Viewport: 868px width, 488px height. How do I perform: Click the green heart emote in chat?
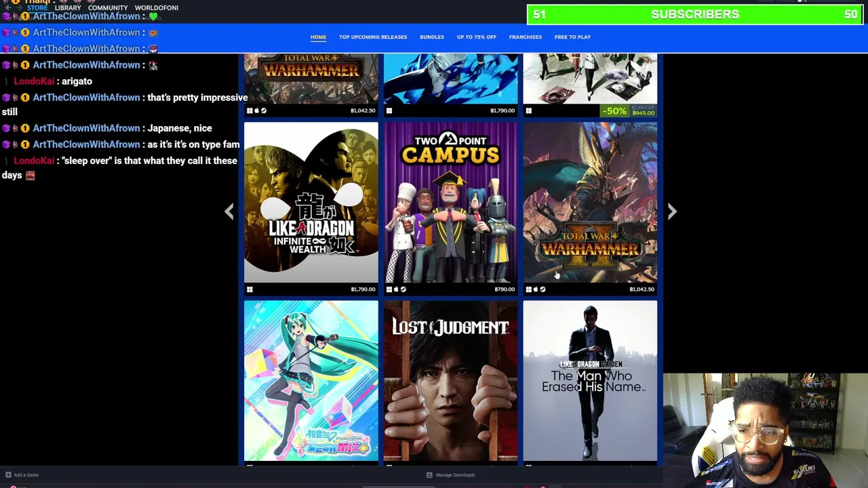[x=153, y=16]
